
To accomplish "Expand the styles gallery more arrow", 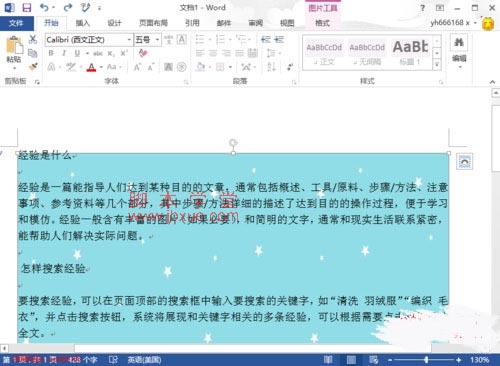I will coord(437,64).
